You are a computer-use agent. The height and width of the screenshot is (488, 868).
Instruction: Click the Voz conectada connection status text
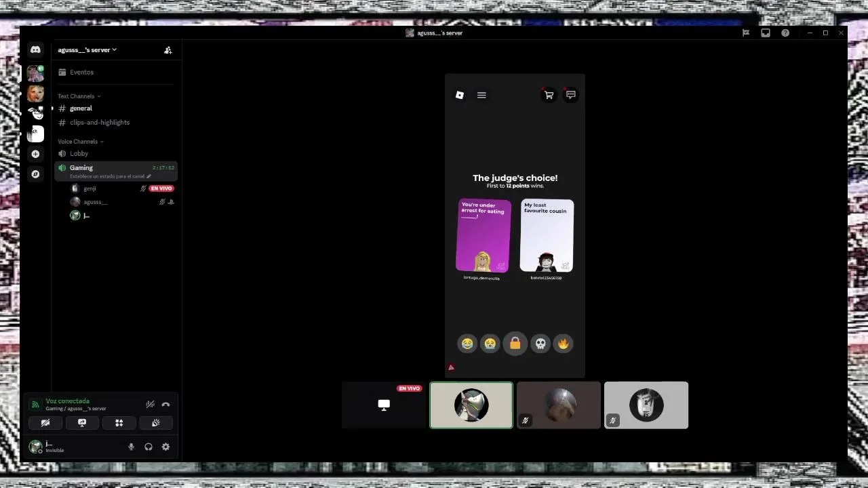click(67, 401)
